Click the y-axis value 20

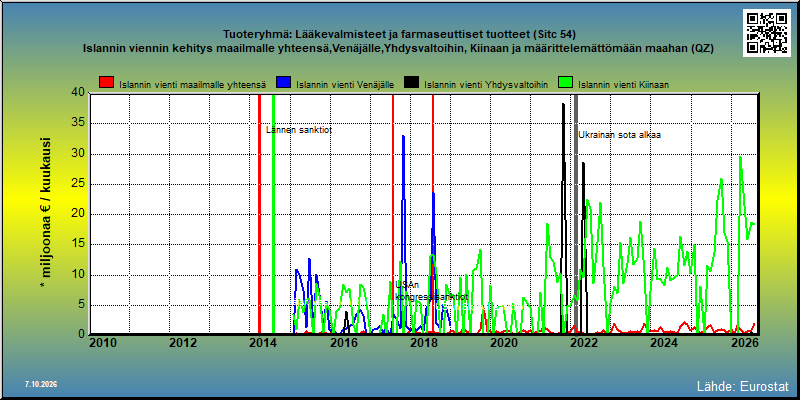coord(78,214)
